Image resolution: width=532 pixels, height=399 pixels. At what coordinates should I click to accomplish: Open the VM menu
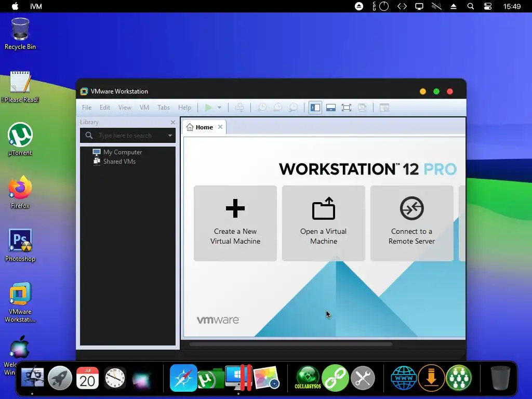pyautogui.click(x=144, y=107)
